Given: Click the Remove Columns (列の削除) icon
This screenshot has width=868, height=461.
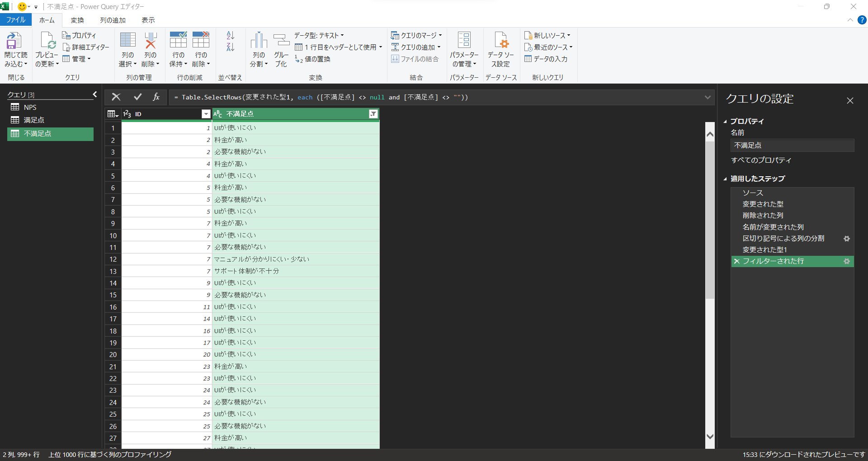Looking at the screenshot, I should tap(150, 40).
